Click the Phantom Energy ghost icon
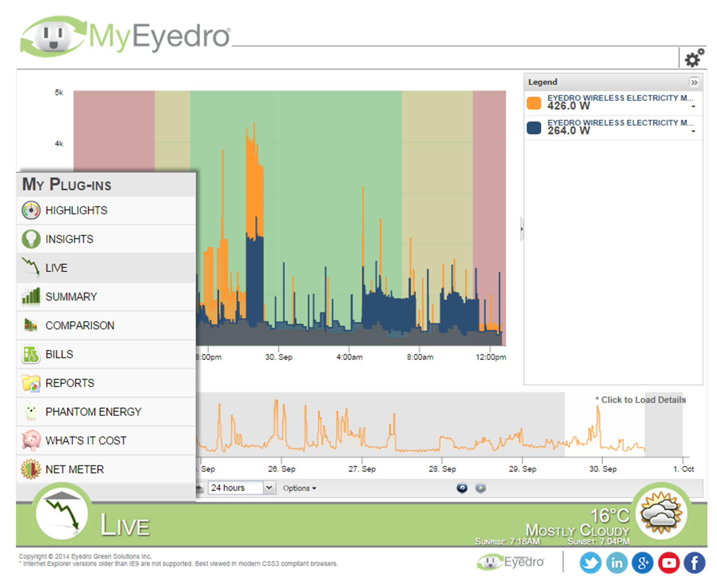This screenshot has height=588, width=717. click(31, 412)
